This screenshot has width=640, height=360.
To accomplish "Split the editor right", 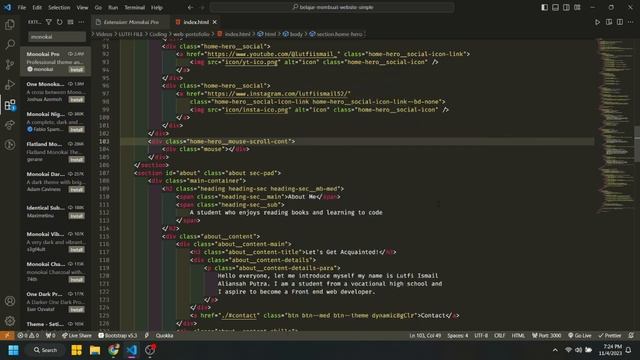I will (x=620, y=22).
